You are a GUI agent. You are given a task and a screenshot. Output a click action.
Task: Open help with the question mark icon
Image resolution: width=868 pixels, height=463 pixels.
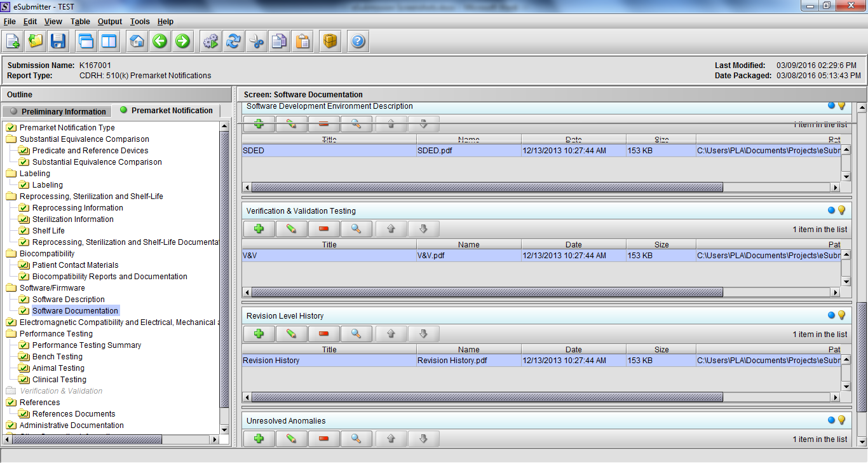tap(358, 42)
